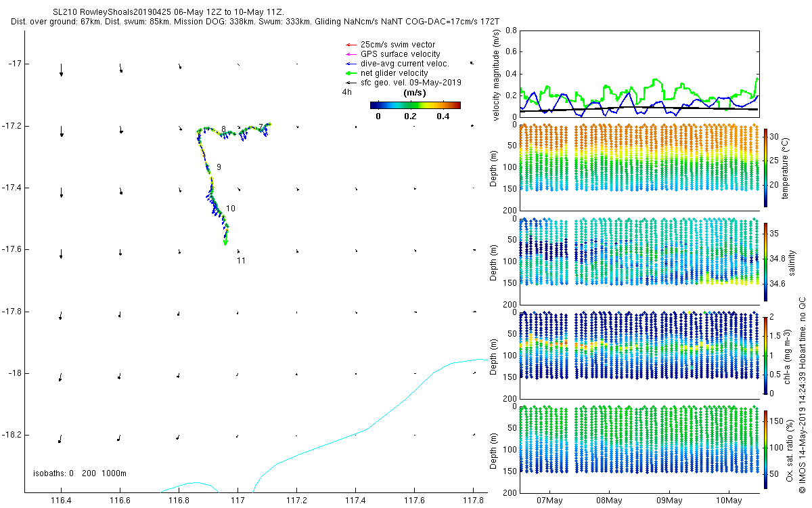Click the green arrowhead at glider track end
812x508 pixels.
pyautogui.click(x=225, y=242)
